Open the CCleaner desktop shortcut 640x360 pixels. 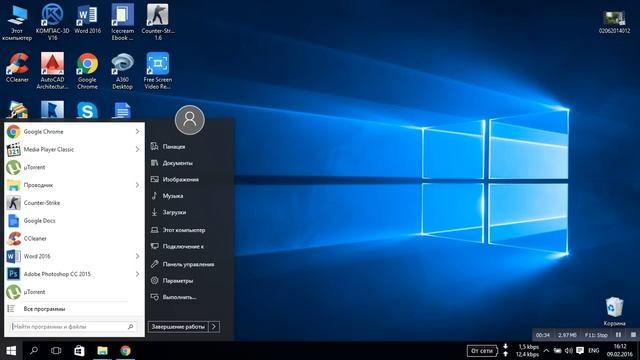click(x=17, y=68)
